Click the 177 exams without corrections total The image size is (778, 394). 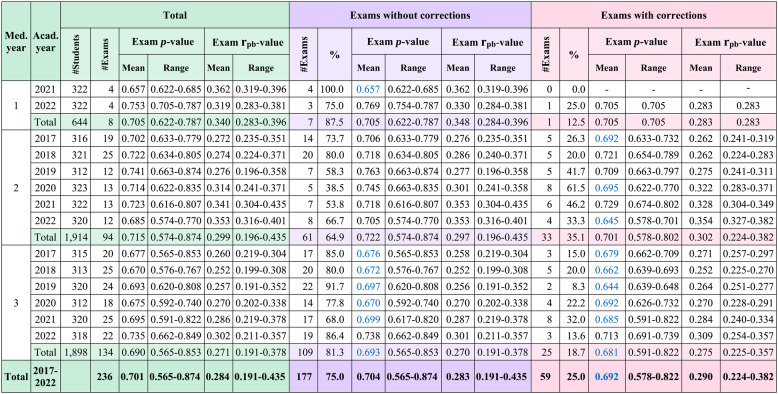(304, 377)
